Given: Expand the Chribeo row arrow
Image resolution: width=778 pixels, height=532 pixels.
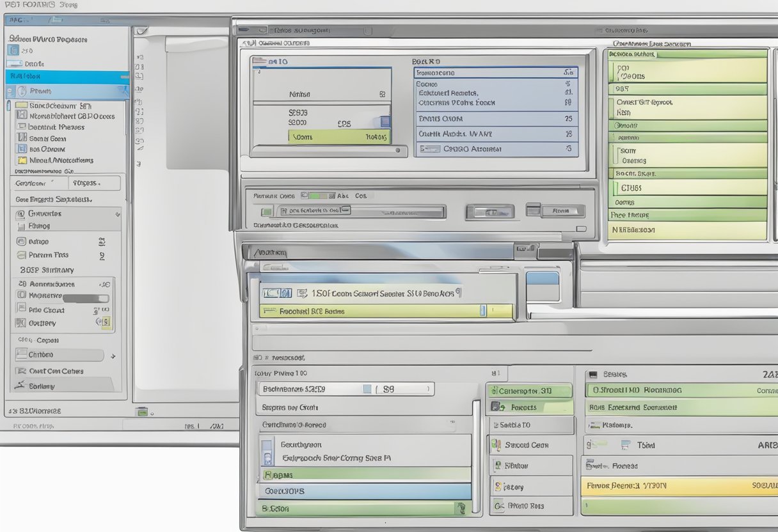Looking at the screenshot, I should [113, 356].
